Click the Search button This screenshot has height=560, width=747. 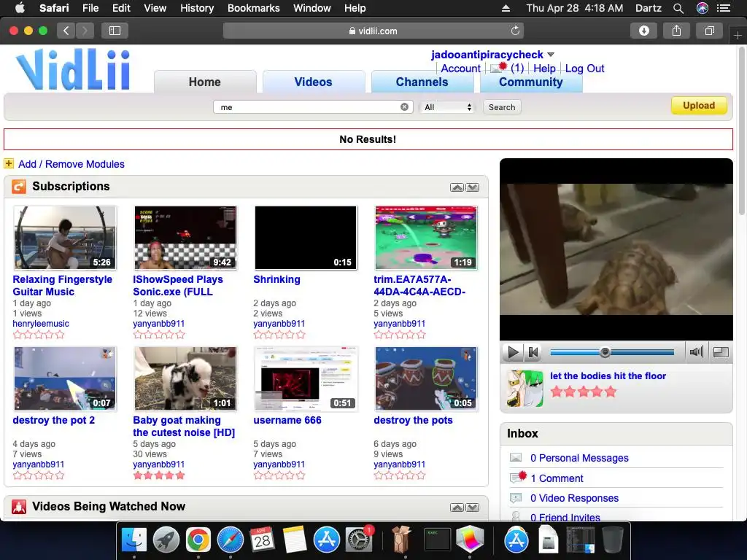coord(502,107)
